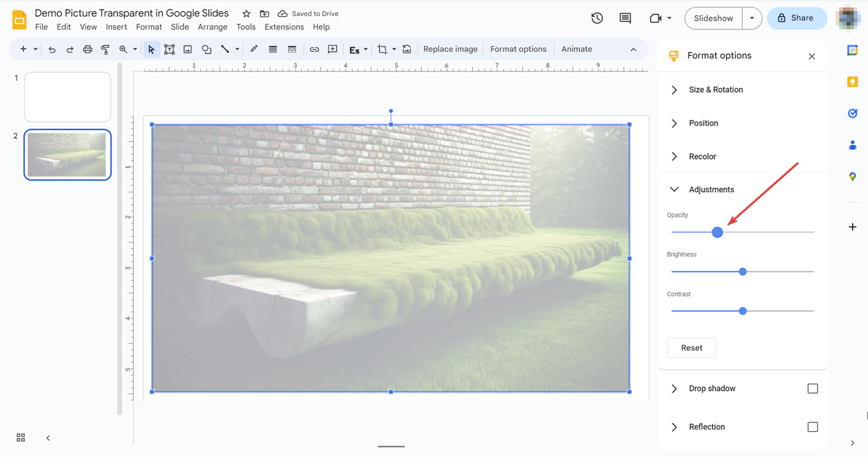Open the Shape tool

(206, 49)
